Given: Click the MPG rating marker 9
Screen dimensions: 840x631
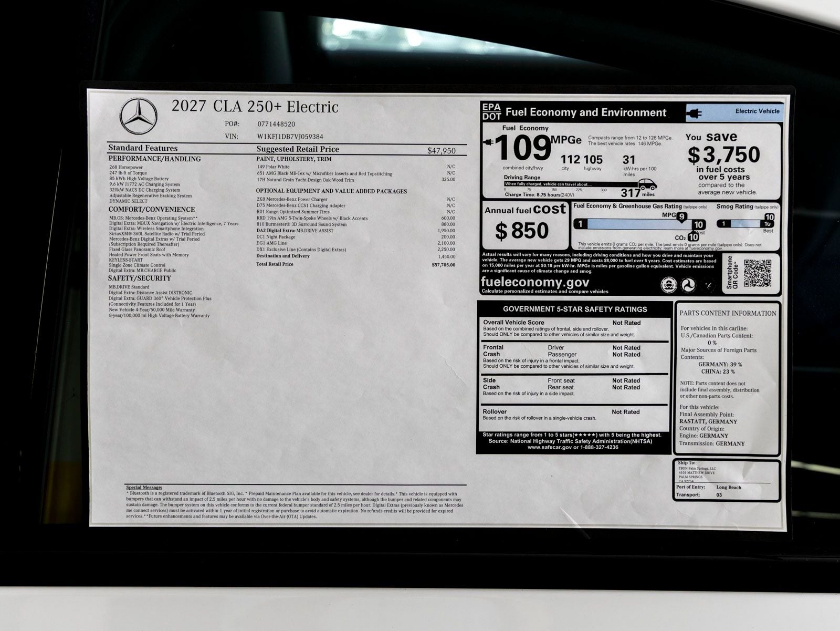Looking at the screenshot, I should coord(681,216).
